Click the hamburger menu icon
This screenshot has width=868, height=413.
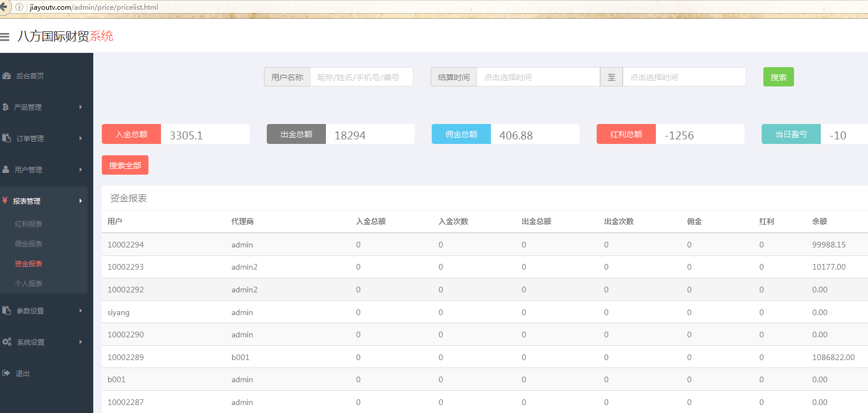point(5,37)
